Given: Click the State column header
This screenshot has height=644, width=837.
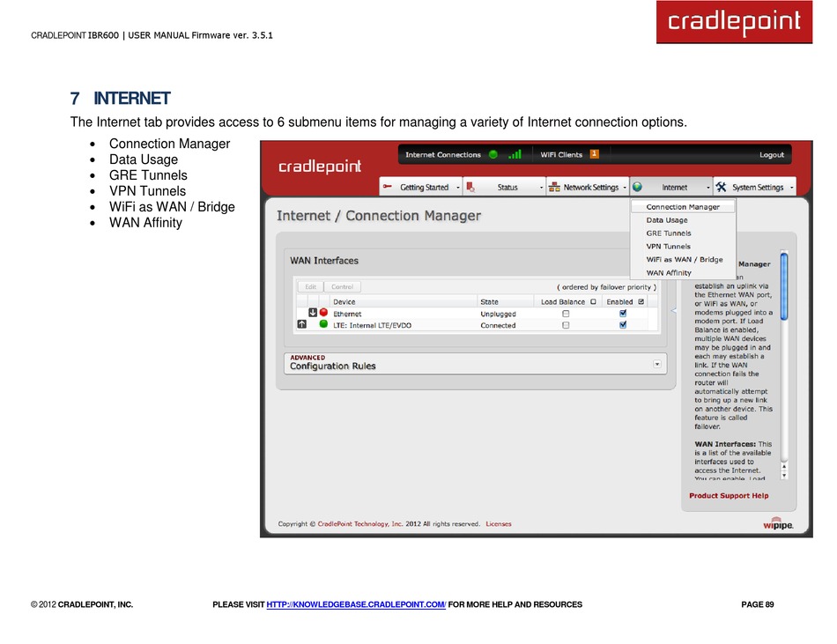Looking at the screenshot, I should click(x=490, y=302).
